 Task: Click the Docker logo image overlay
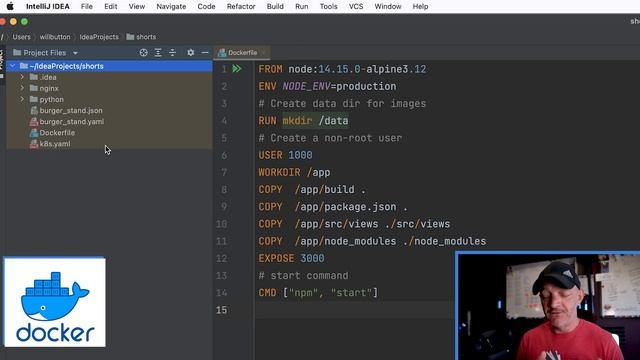point(55,302)
